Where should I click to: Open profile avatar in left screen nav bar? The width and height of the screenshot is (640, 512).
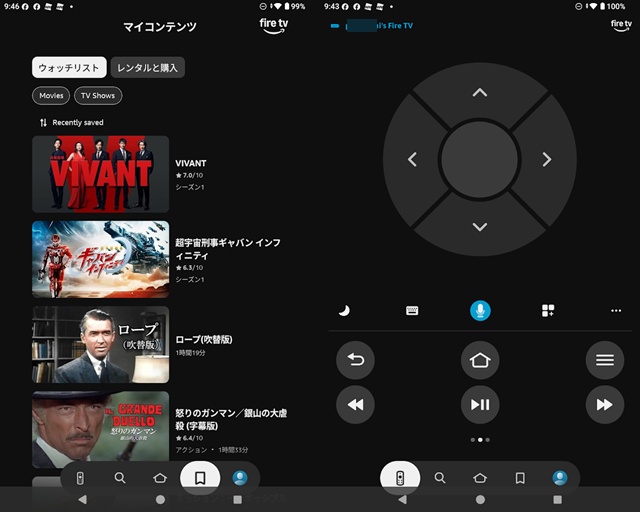(x=240, y=478)
